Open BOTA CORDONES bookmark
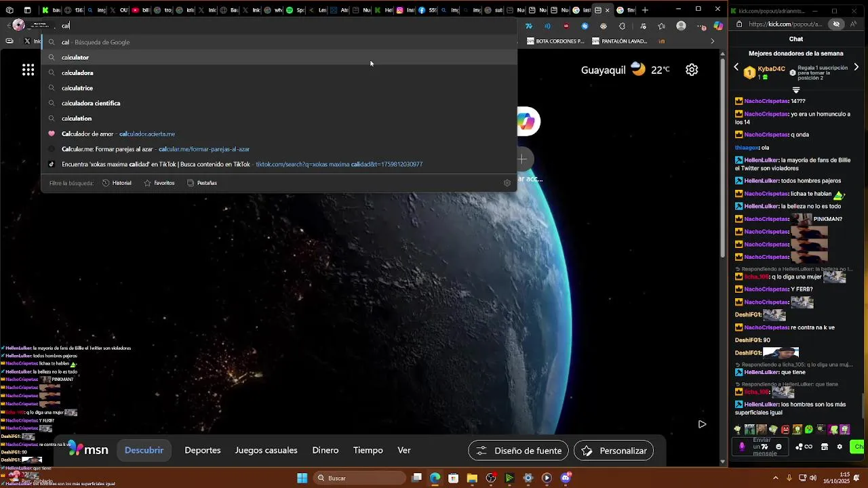The height and width of the screenshot is (488, 868). coord(555,41)
